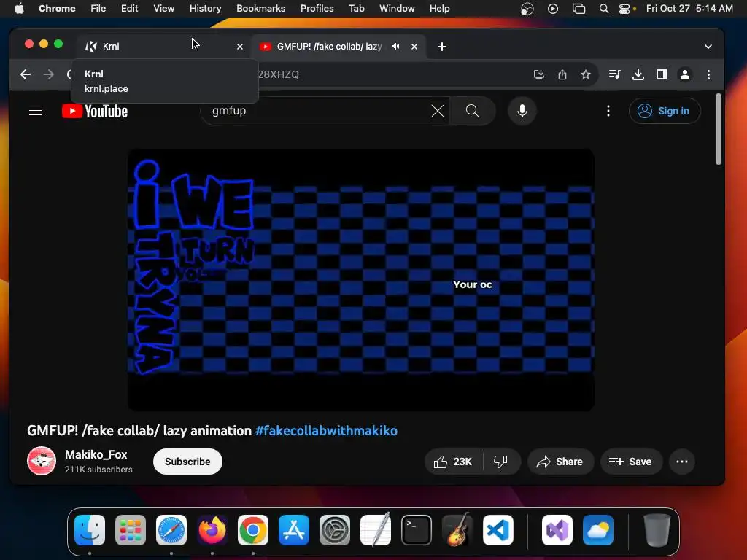Open System Settings from the Dock
The width and height of the screenshot is (747, 560).
334,530
